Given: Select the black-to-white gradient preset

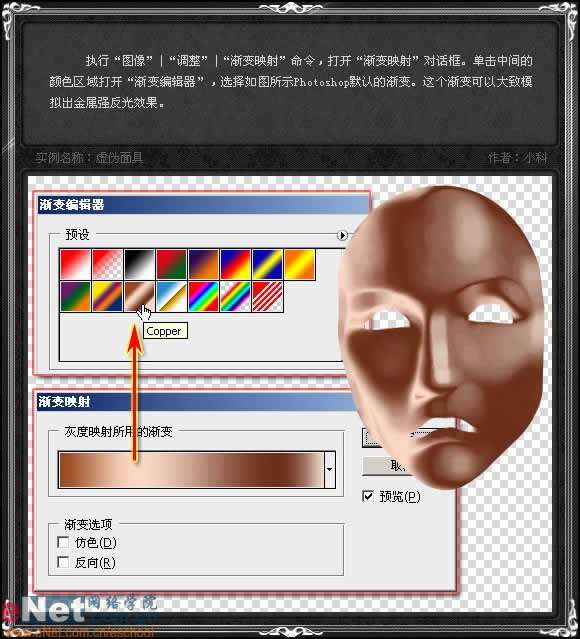Looking at the screenshot, I should tap(139, 264).
